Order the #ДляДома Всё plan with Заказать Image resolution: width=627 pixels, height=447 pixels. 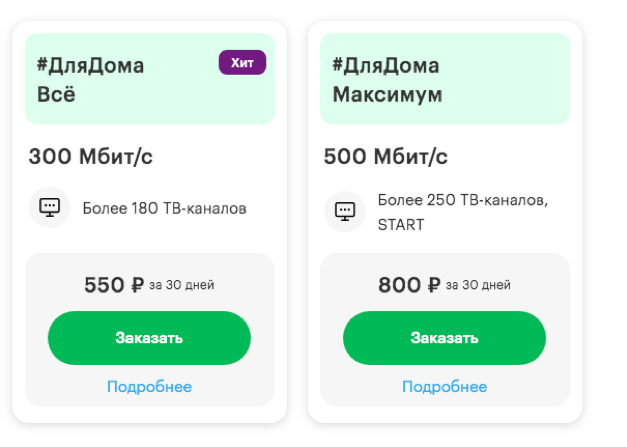point(149,338)
